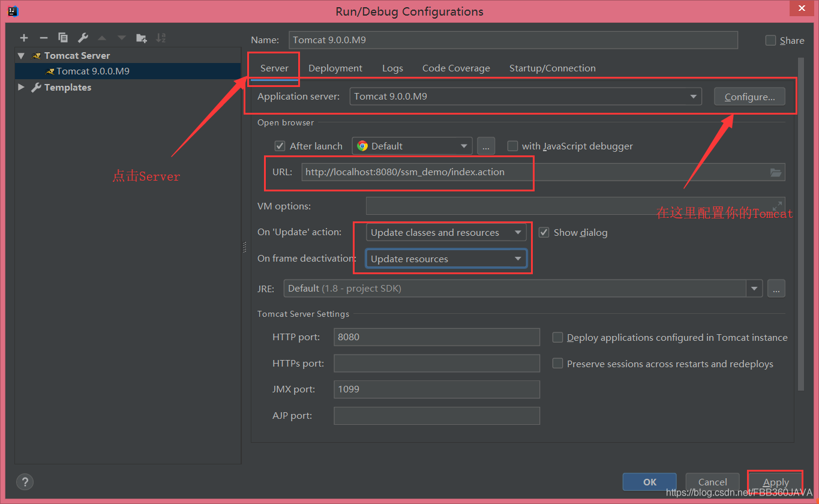
Task: Add new configuration with plus icon
Action: pyautogui.click(x=24, y=38)
